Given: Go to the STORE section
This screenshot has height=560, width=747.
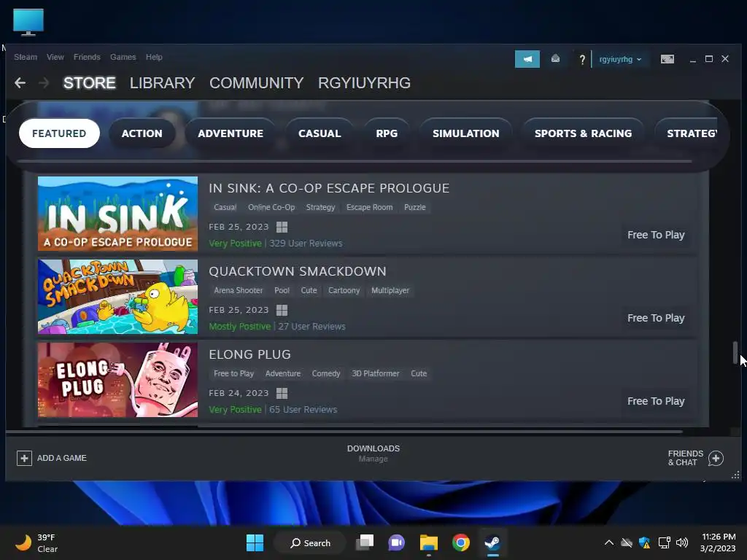Looking at the screenshot, I should coord(90,83).
